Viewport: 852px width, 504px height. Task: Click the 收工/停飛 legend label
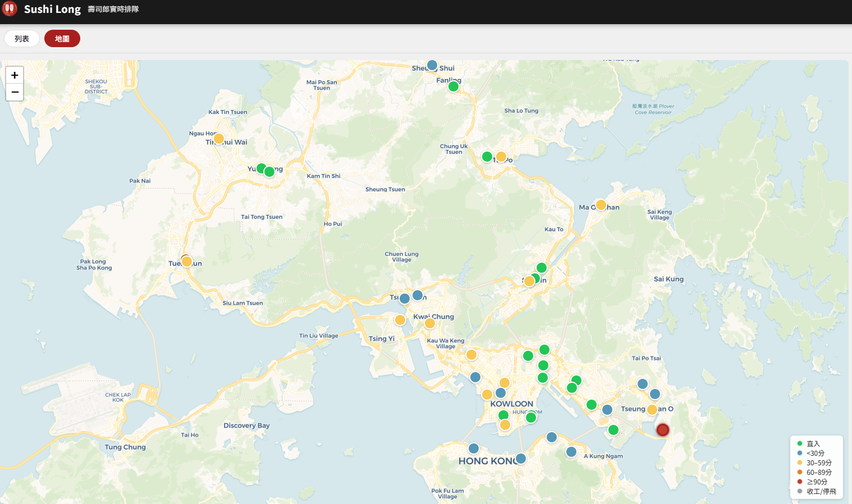pos(822,492)
